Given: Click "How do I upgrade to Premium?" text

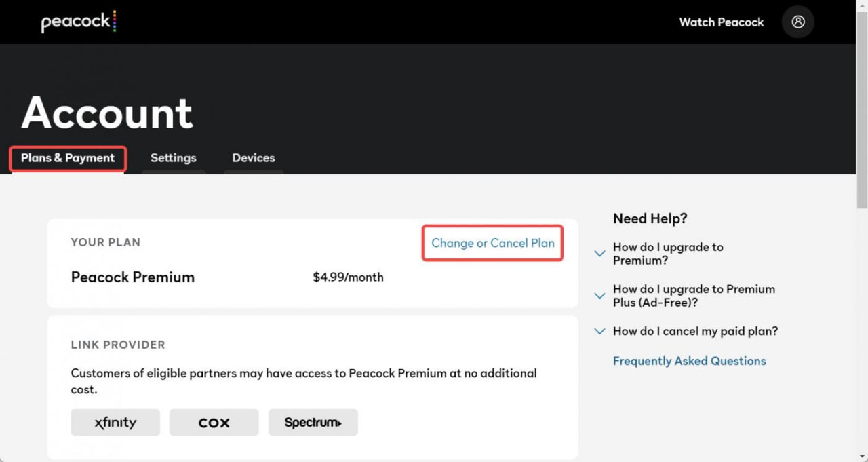Looking at the screenshot, I should 668,254.
